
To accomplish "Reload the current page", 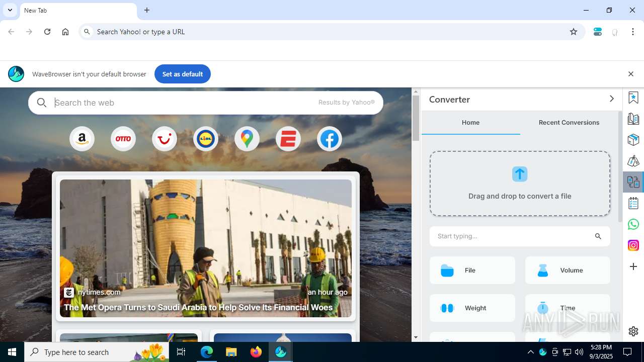I will (x=47, y=32).
